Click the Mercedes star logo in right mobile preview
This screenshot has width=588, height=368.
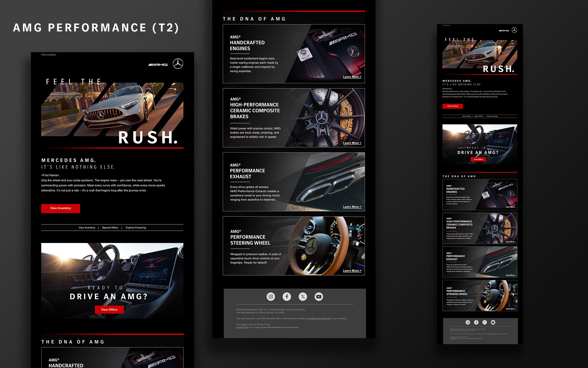[x=514, y=30]
